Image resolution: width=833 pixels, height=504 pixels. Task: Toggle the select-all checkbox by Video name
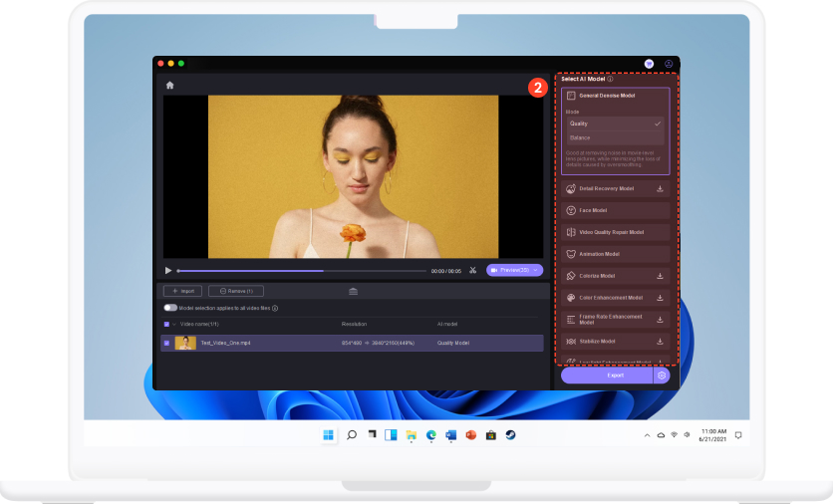(x=166, y=325)
